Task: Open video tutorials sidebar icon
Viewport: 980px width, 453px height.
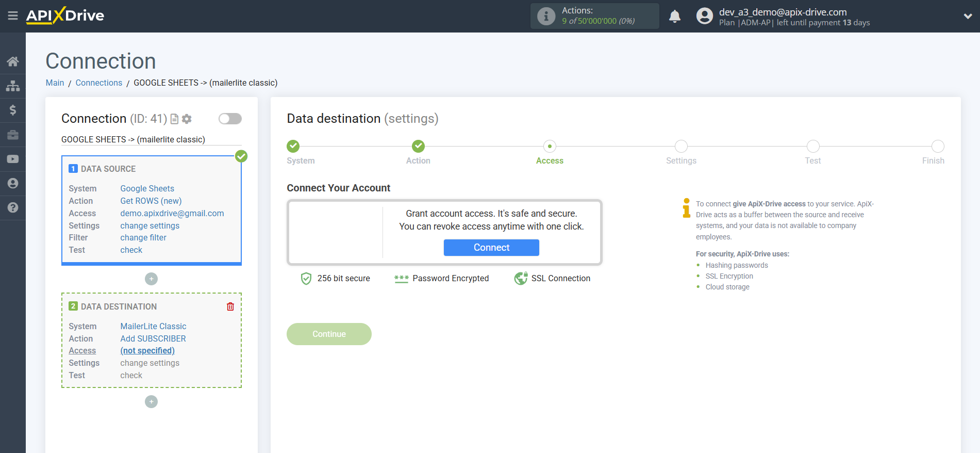Action: click(13, 159)
